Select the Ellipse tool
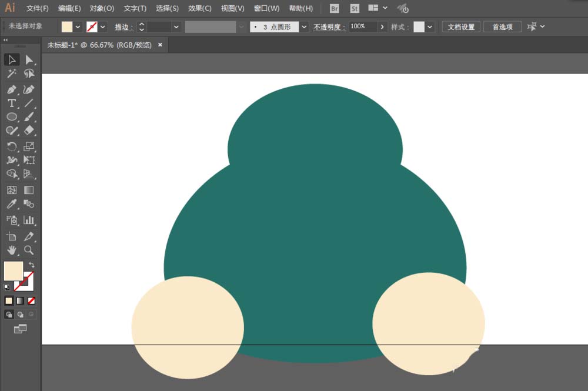This screenshot has height=391, width=588. tap(12, 116)
